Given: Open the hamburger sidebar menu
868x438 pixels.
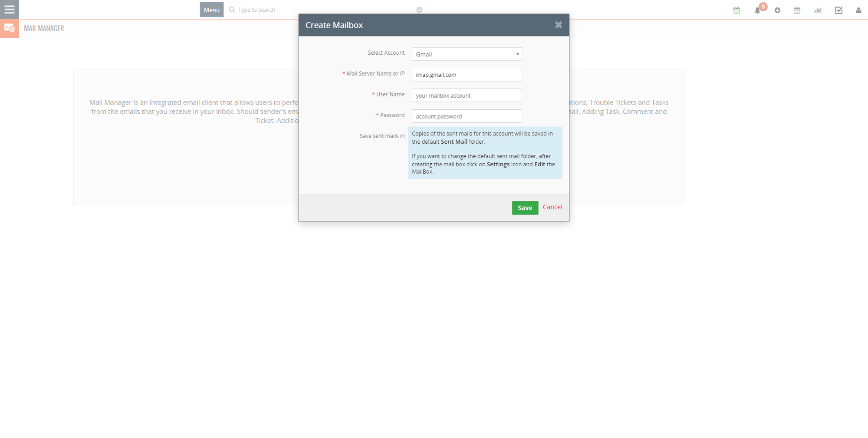Looking at the screenshot, I should (9, 9).
